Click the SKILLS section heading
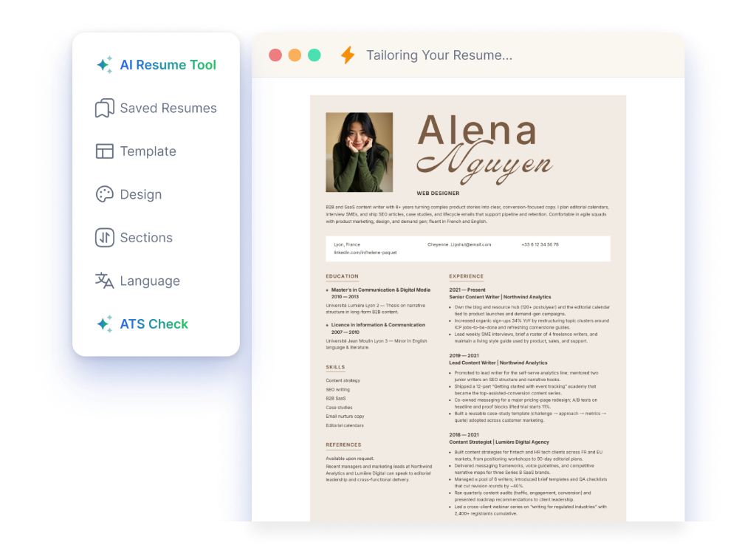 point(336,367)
